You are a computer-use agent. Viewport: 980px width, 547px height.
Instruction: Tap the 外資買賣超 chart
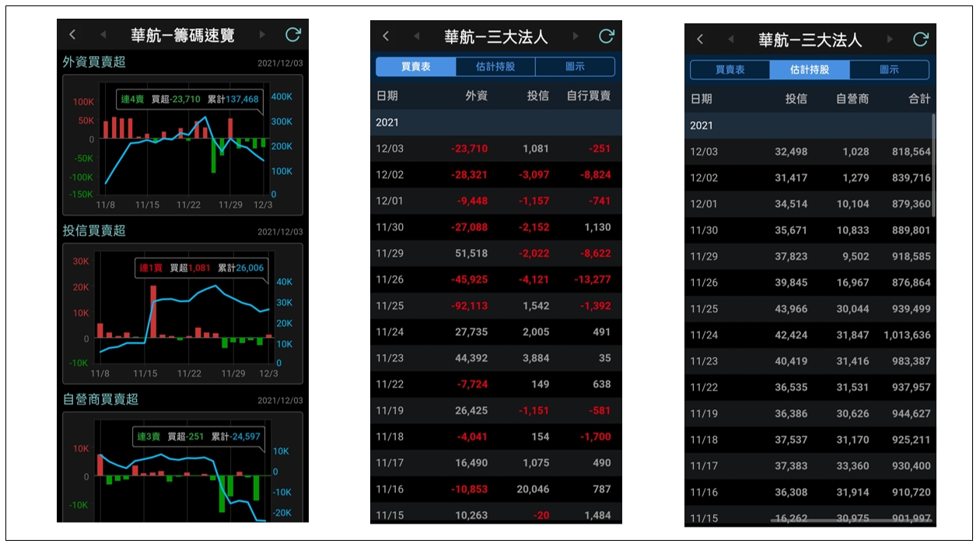click(x=182, y=146)
